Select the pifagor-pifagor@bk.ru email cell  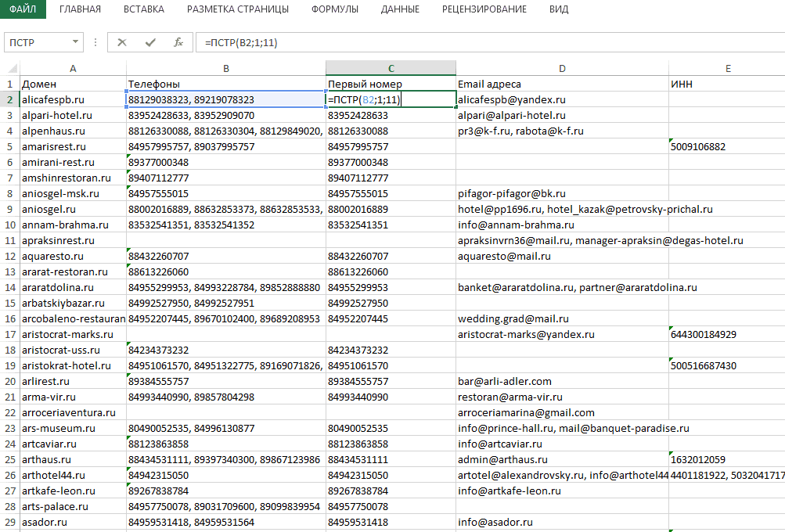coord(562,194)
